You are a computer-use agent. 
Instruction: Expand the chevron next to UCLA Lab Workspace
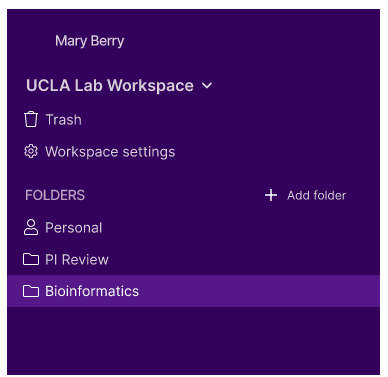pyautogui.click(x=207, y=86)
